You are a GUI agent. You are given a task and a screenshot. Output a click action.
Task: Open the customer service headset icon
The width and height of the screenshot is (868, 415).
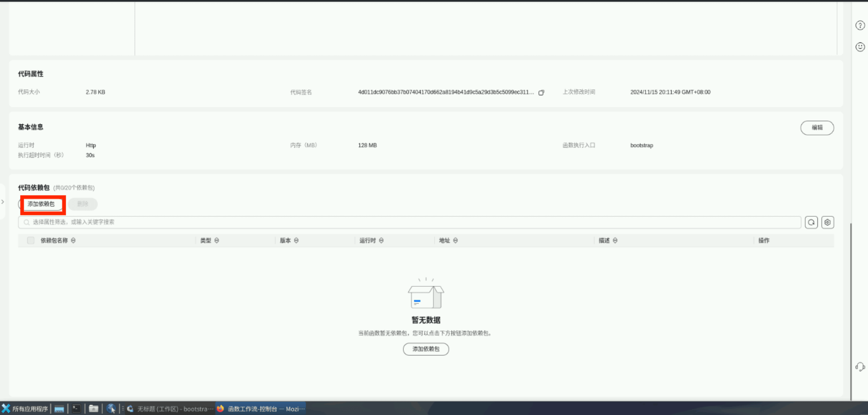click(860, 367)
